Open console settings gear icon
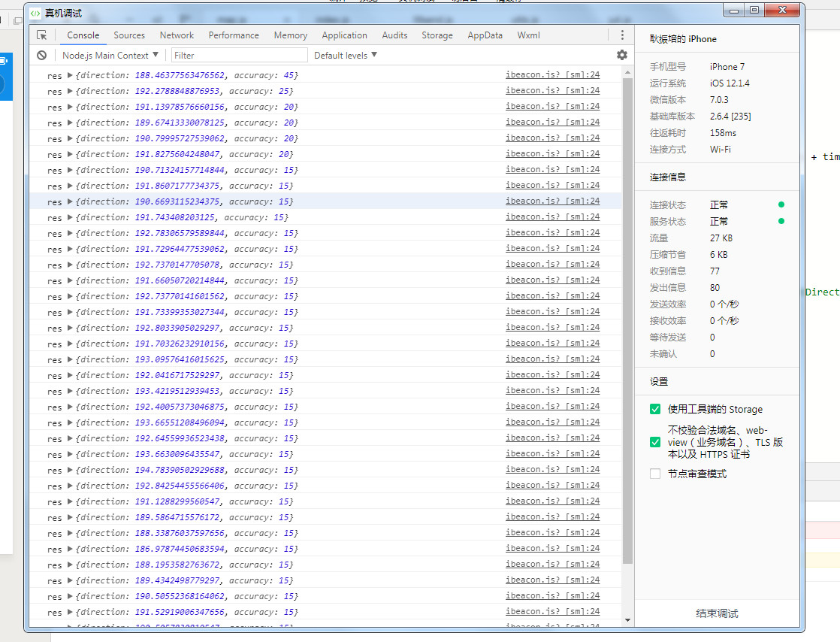 click(x=621, y=55)
